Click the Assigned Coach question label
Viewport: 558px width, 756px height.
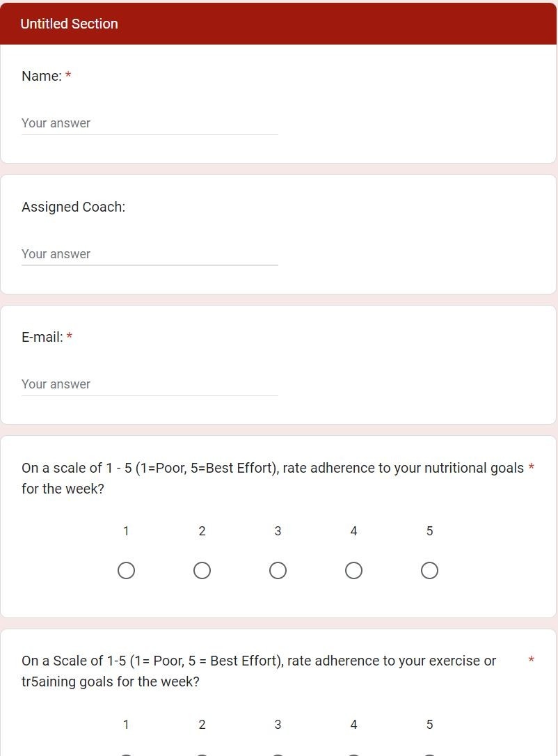(x=73, y=207)
